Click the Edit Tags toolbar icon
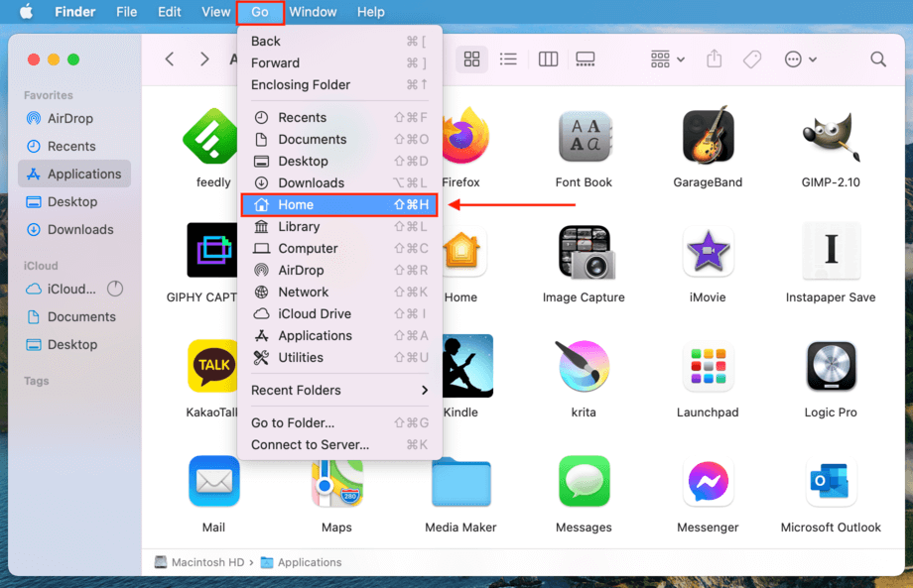 pos(752,59)
